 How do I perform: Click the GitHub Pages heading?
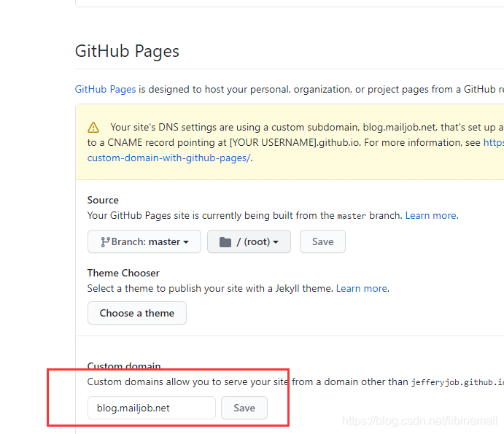(x=127, y=51)
